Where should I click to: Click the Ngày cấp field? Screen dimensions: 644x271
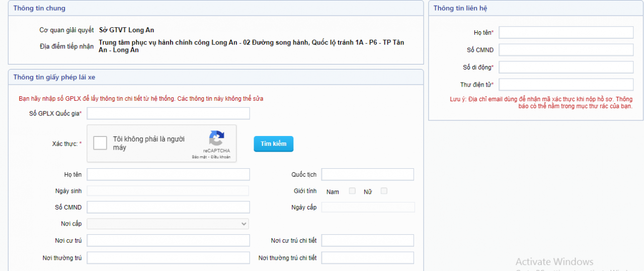[368, 207]
